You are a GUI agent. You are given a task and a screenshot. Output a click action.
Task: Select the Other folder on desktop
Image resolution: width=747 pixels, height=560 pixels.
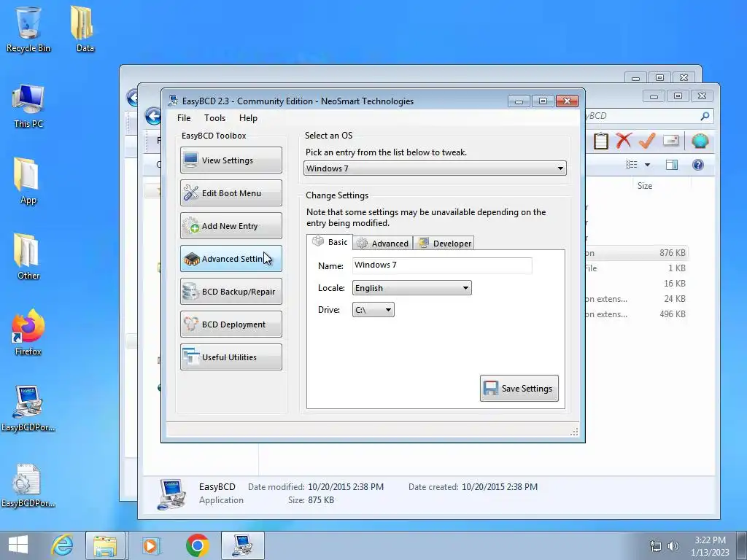(x=28, y=257)
